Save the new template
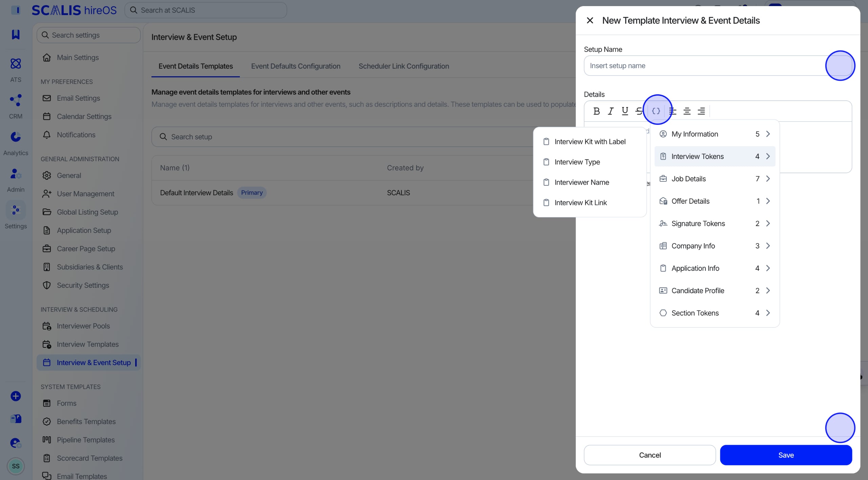The image size is (868, 480). click(786, 455)
